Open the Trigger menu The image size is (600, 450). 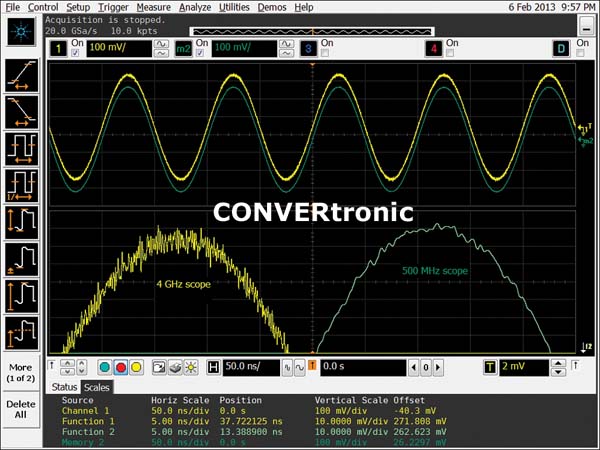[113, 7]
